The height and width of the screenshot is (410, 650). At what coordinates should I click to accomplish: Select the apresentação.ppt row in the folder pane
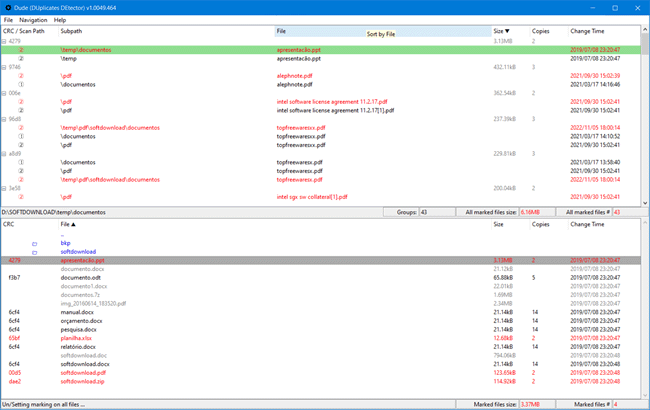[x=321, y=260]
